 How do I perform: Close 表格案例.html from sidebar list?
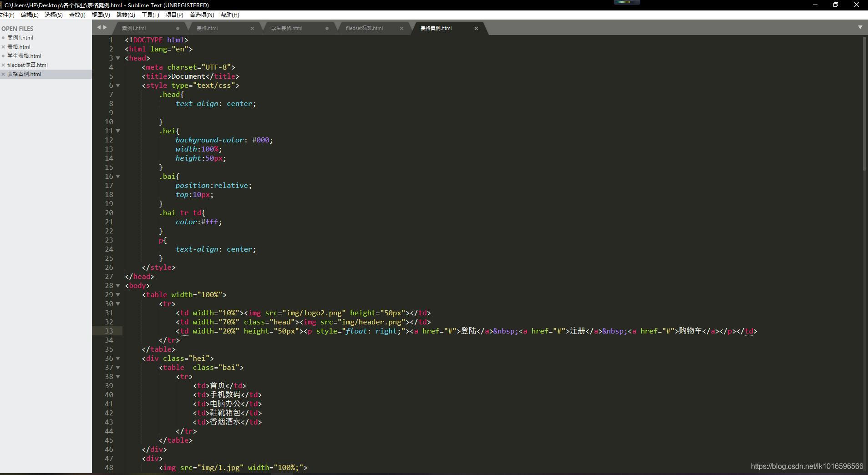(3, 74)
